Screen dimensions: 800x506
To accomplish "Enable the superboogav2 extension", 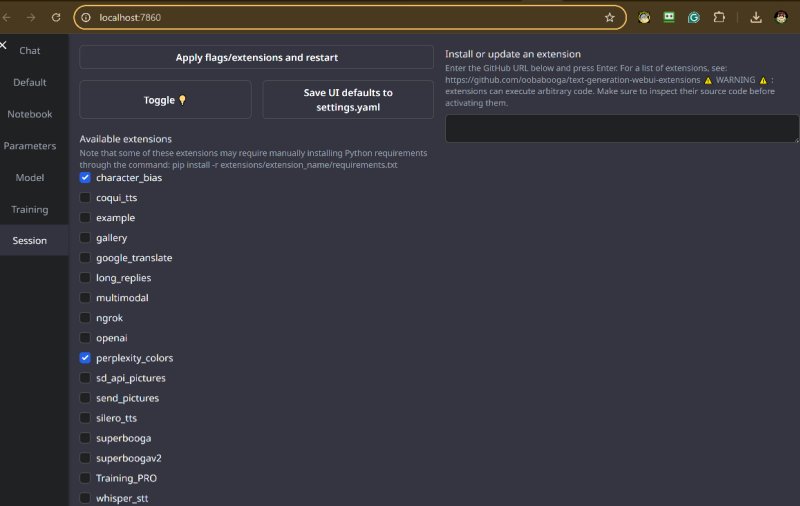I will (85, 457).
